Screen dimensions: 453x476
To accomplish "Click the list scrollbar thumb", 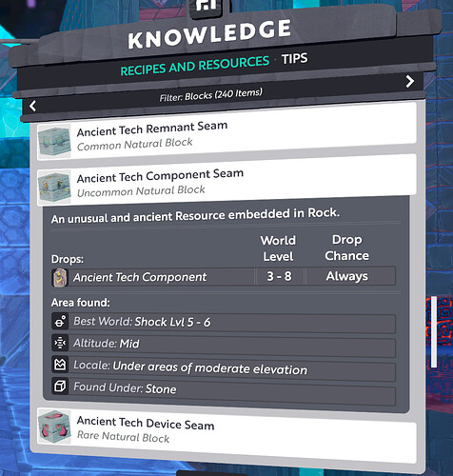I will point(434,332).
